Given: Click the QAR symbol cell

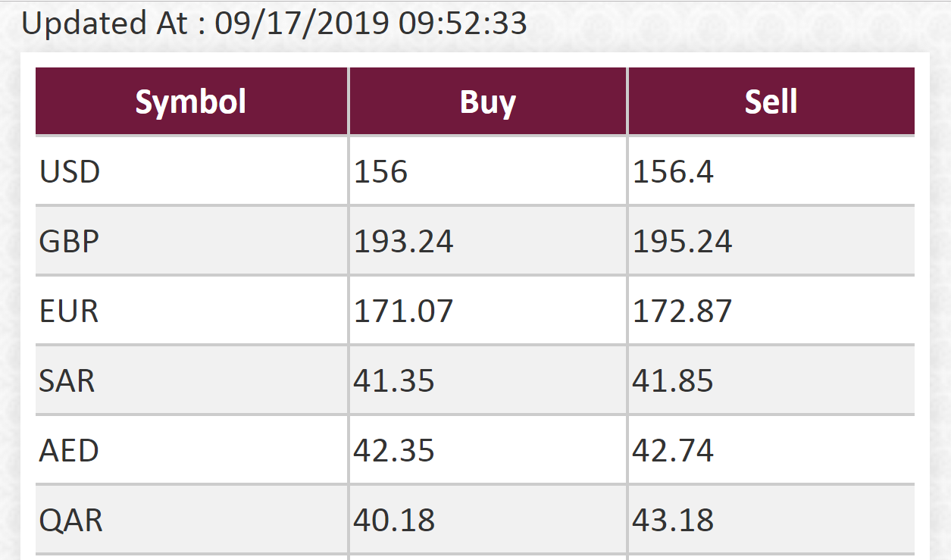Looking at the screenshot, I should [x=70, y=521].
